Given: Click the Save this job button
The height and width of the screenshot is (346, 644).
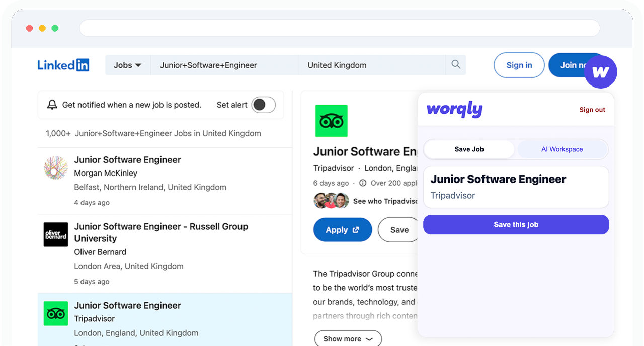Looking at the screenshot, I should click(516, 225).
